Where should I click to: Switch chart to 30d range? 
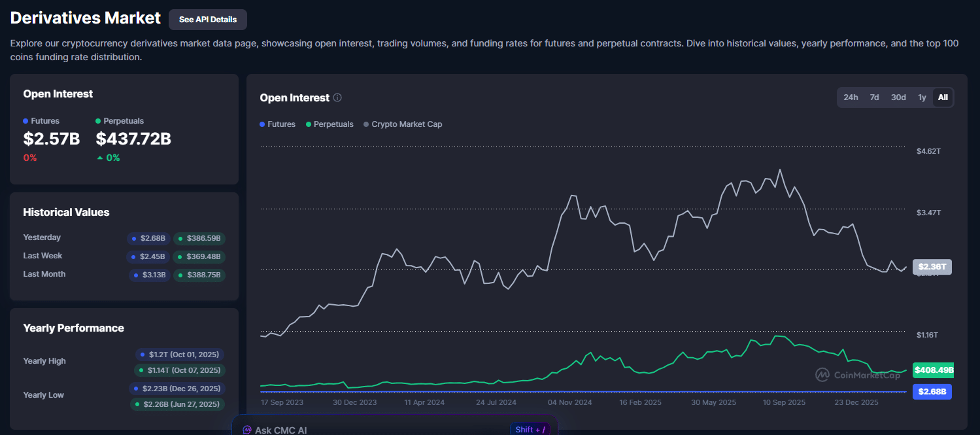[x=898, y=97]
